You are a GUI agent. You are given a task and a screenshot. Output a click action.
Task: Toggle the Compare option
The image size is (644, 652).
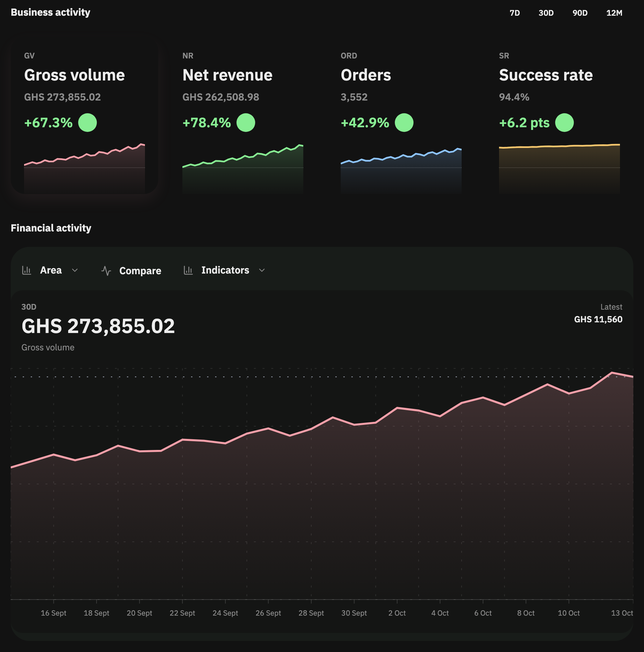131,271
